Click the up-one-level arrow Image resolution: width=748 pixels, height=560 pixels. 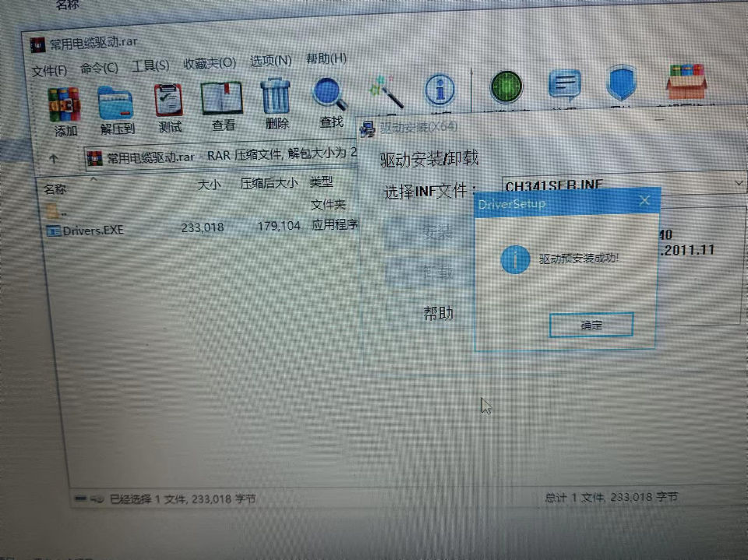tap(54, 159)
